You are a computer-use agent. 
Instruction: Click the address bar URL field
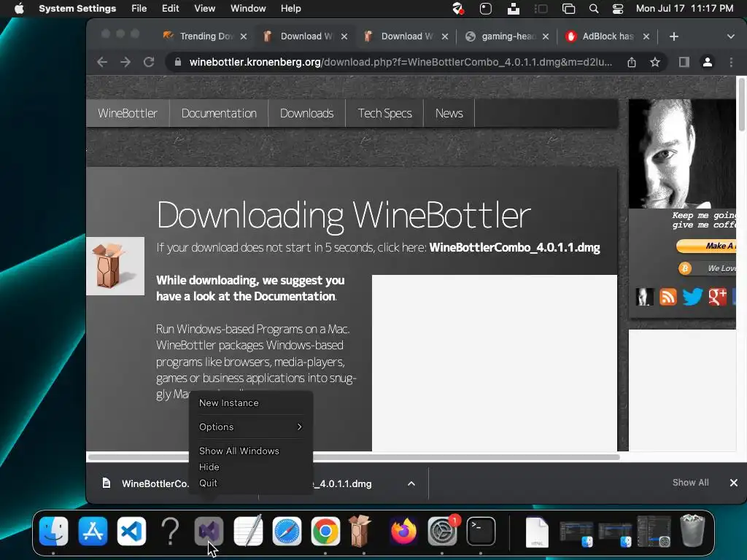[400, 62]
